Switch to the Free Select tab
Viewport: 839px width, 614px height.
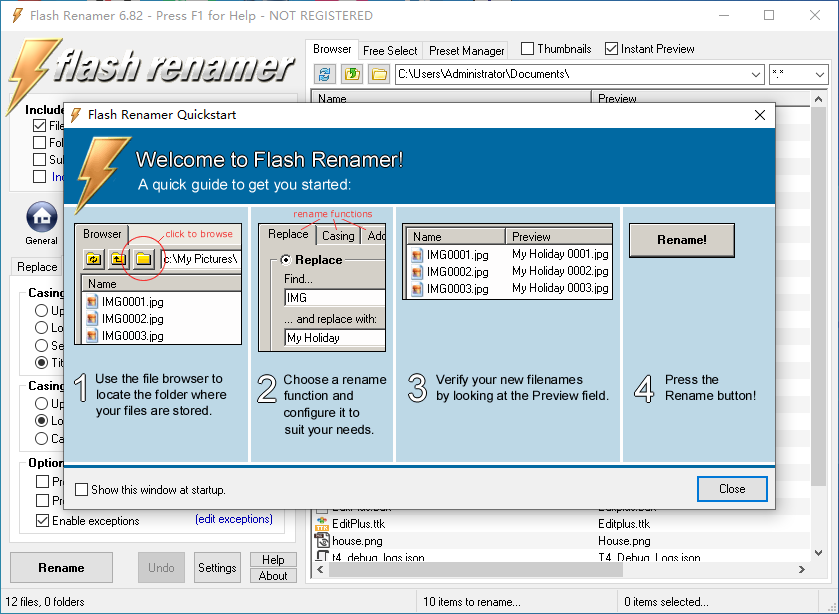pyautogui.click(x=390, y=50)
